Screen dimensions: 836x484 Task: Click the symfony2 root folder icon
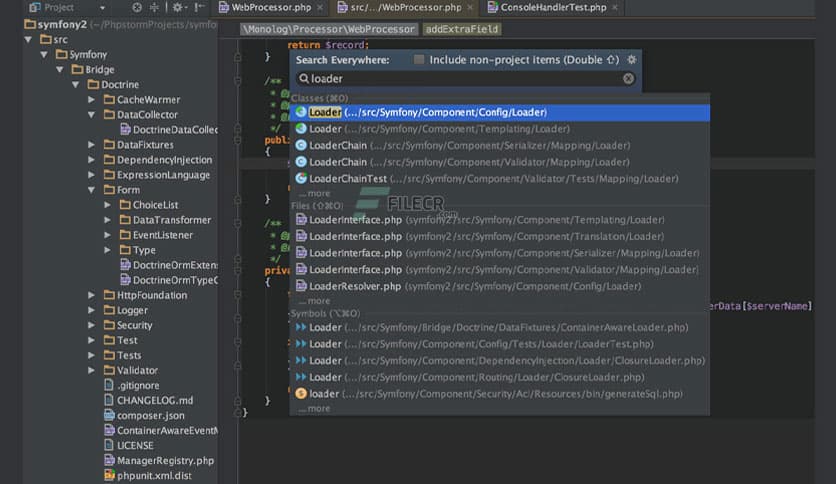tap(30, 24)
